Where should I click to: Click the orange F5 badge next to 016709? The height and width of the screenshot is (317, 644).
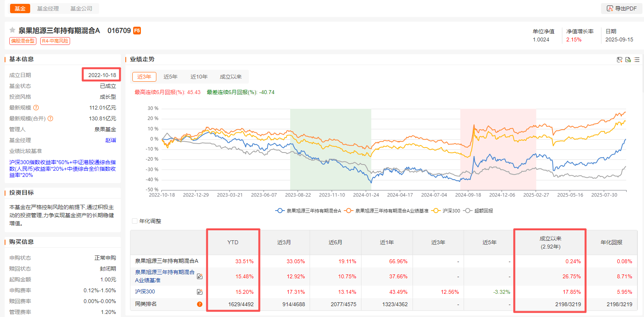coord(137,31)
